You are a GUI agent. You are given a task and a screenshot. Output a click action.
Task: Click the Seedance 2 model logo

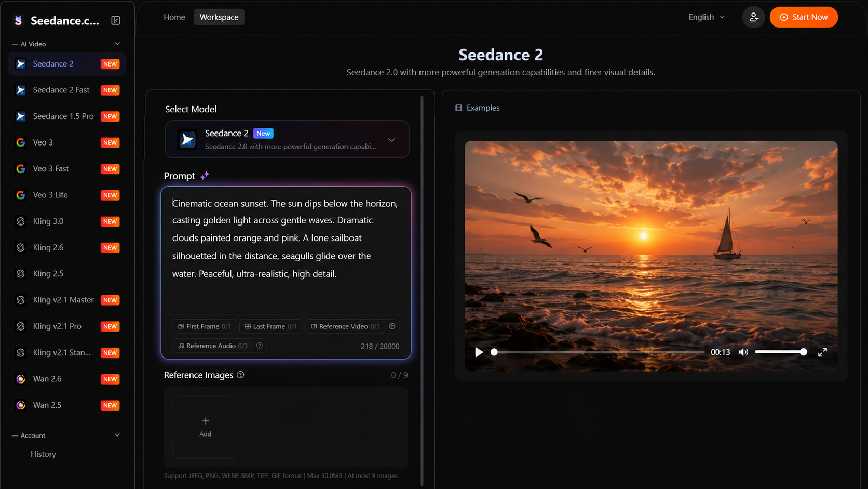pyautogui.click(x=187, y=139)
